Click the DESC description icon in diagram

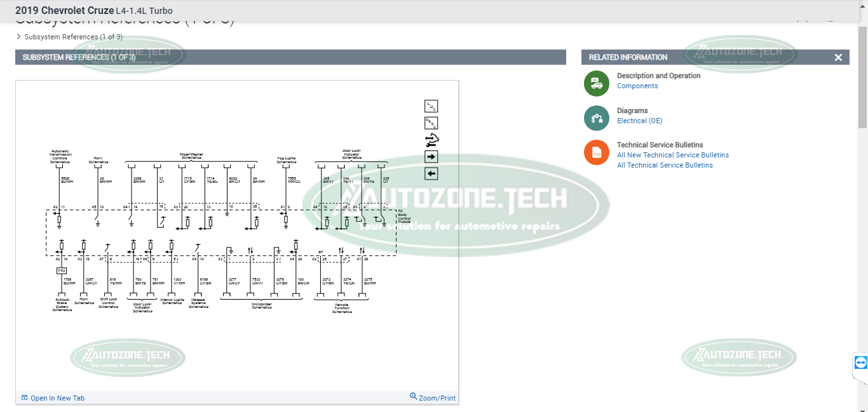coord(431,123)
